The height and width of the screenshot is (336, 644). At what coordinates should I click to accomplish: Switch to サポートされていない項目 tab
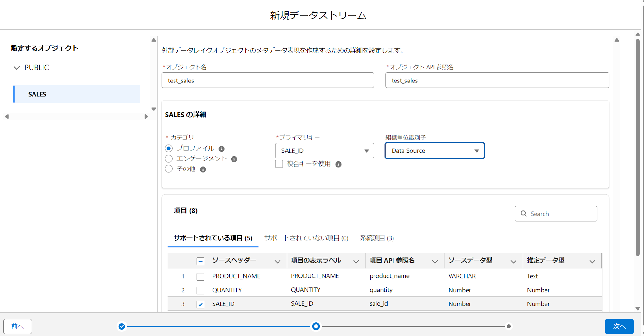point(306,238)
